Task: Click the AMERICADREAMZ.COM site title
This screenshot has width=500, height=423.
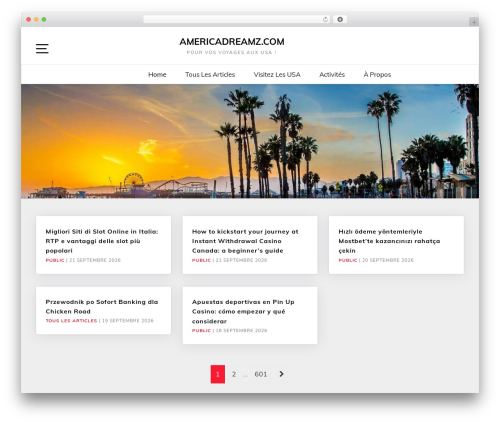Action: [x=232, y=42]
